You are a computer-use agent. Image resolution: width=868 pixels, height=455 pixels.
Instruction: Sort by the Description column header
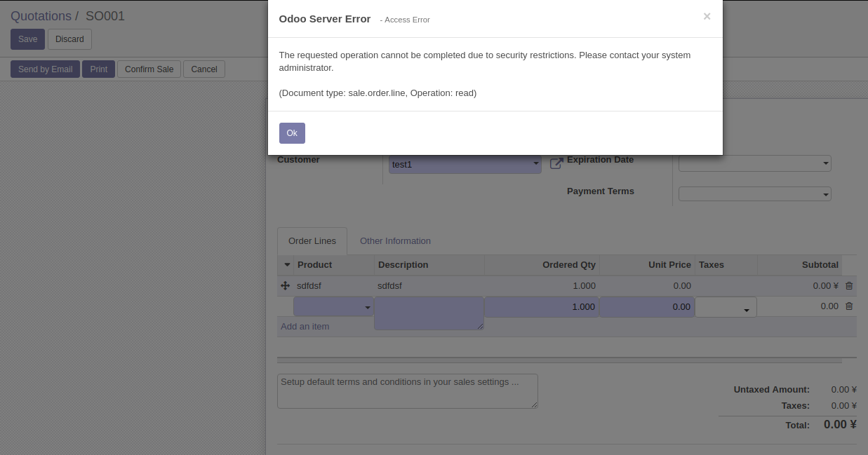tap(429, 265)
